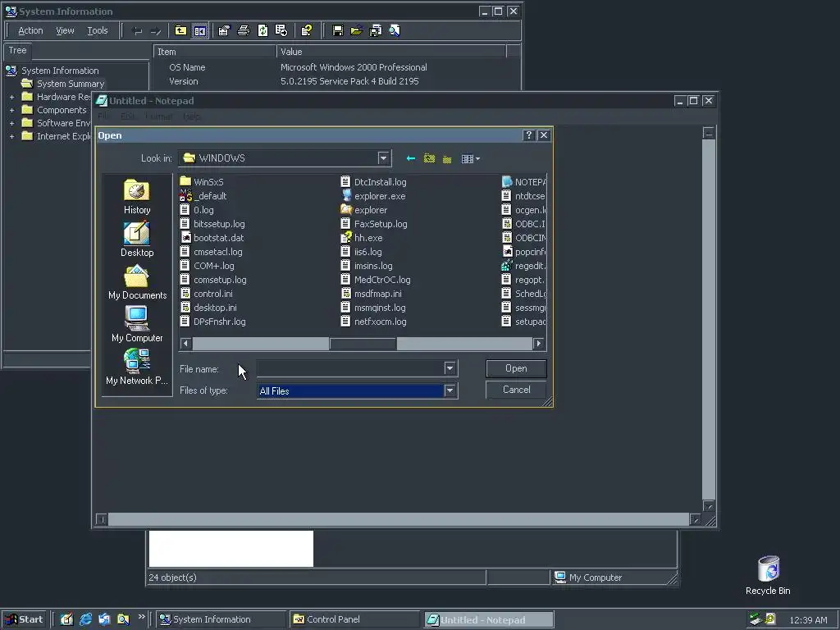
Task: Select DtcInstall.log file
Action: [374, 182]
